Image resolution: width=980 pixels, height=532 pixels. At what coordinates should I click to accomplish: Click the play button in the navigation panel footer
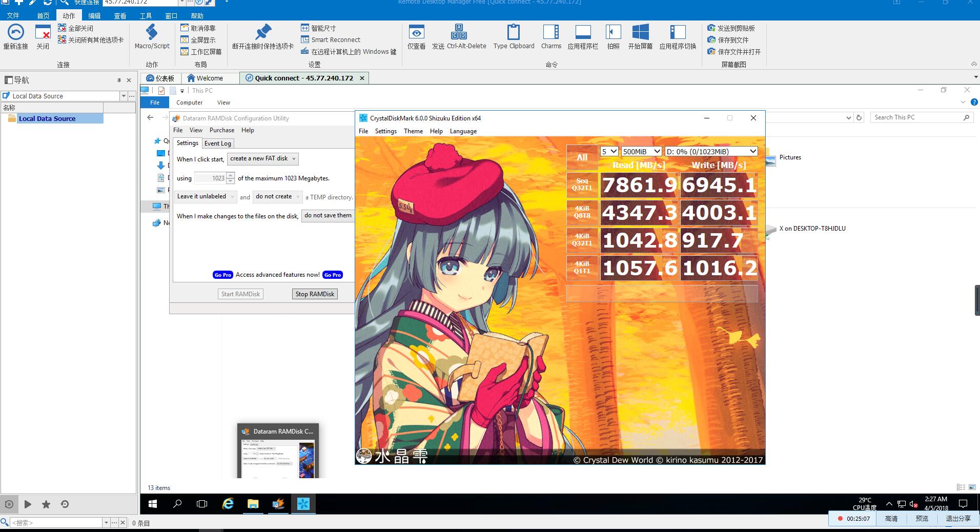[x=28, y=504]
